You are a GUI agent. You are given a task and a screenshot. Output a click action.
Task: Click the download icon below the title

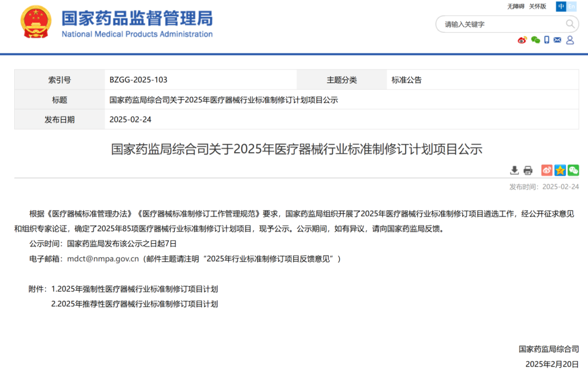click(514, 170)
